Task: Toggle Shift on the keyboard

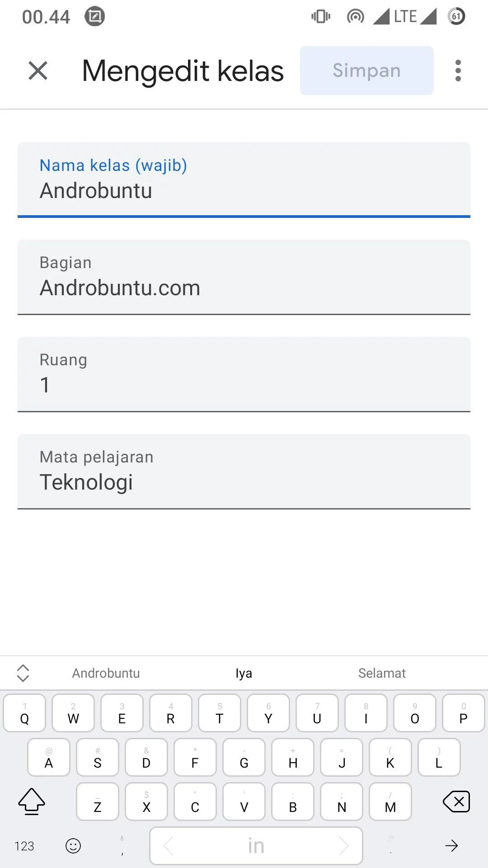Action: [31, 802]
